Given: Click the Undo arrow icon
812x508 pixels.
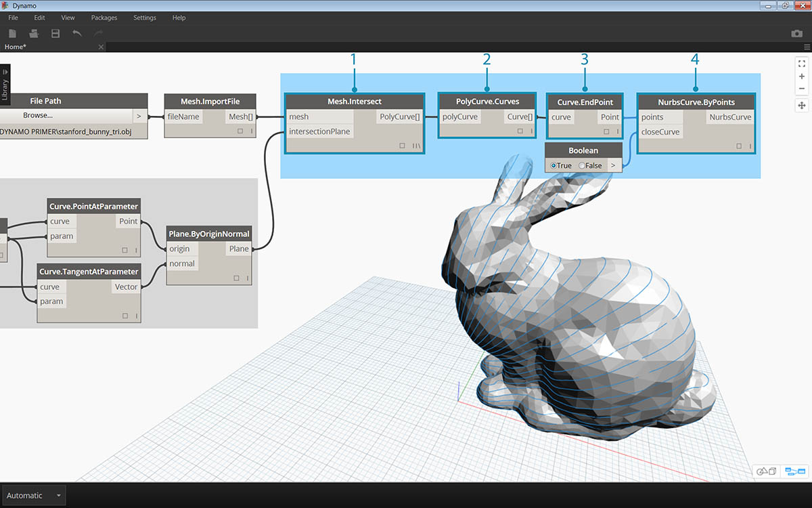Looking at the screenshot, I should [77, 33].
